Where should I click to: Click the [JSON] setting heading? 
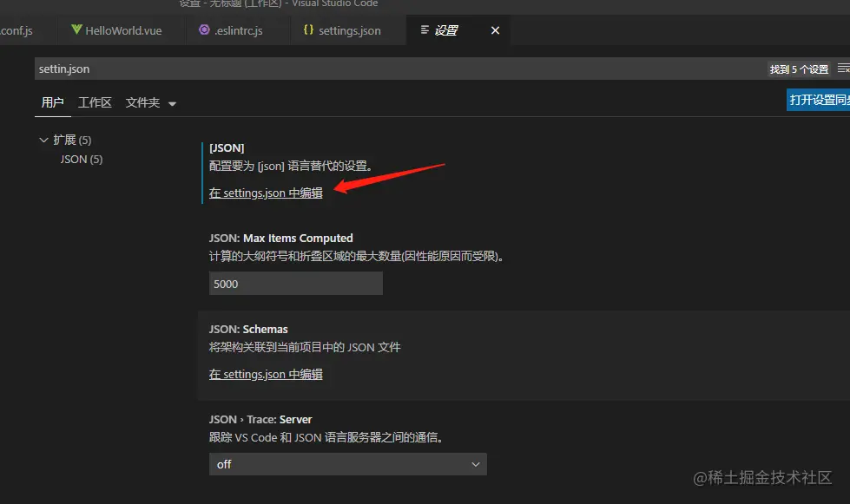(227, 147)
